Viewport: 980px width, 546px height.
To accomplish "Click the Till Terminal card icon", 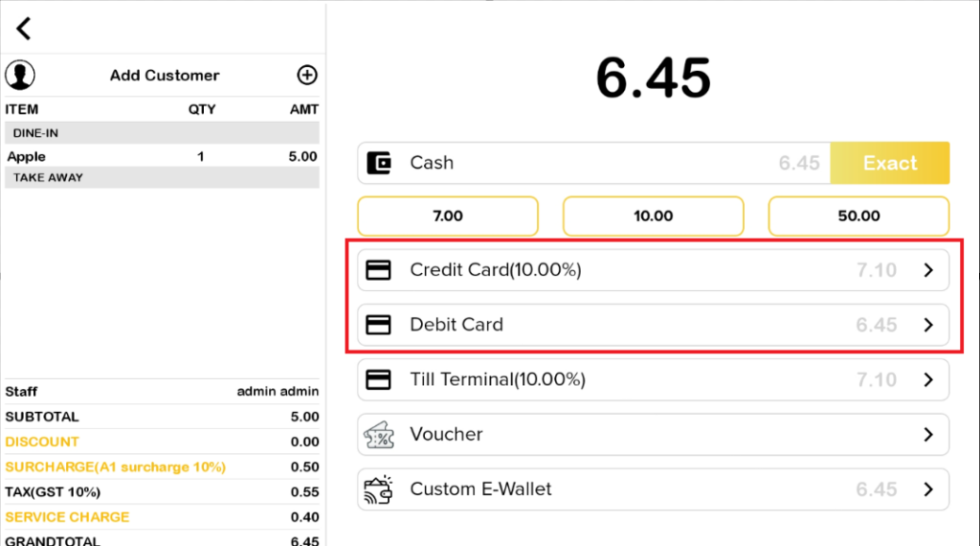I will 380,379.
